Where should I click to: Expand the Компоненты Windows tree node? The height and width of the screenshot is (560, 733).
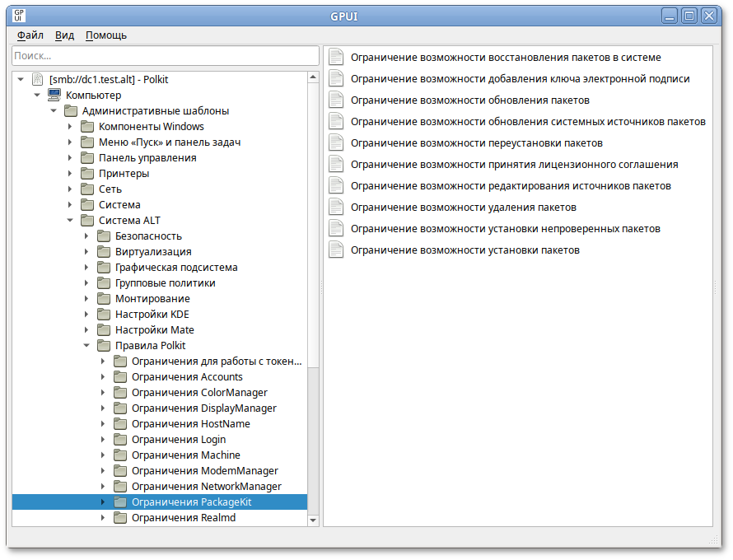pos(70,127)
